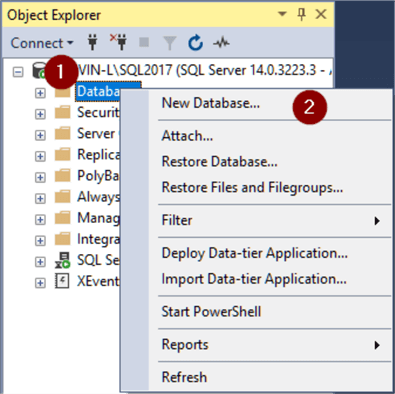This screenshot has width=395, height=394.
Task: Select the Management tree item
Action: point(98,218)
